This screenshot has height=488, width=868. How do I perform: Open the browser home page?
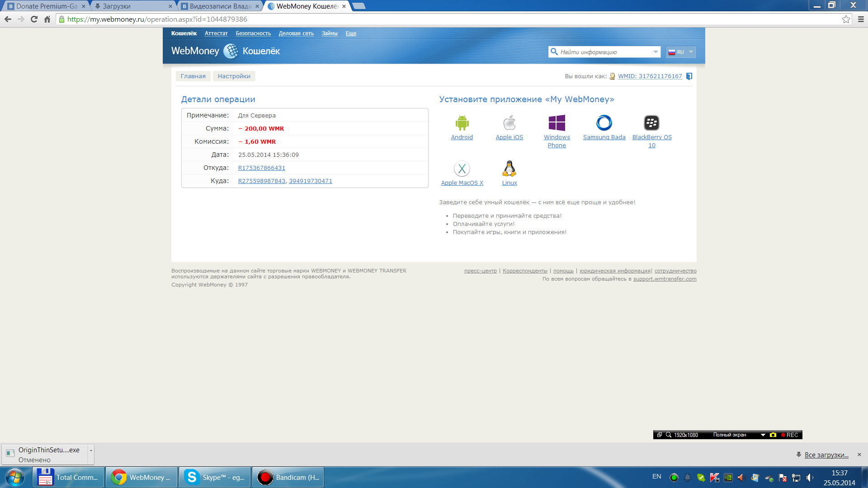tap(47, 19)
